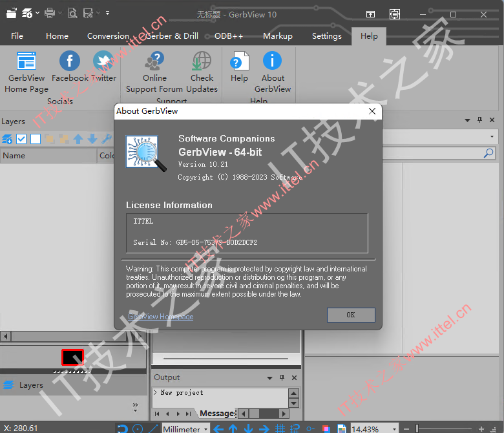Expand the navigation pane overflow chevron
The height and width of the screenshot is (433, 504).
point(135,407)
